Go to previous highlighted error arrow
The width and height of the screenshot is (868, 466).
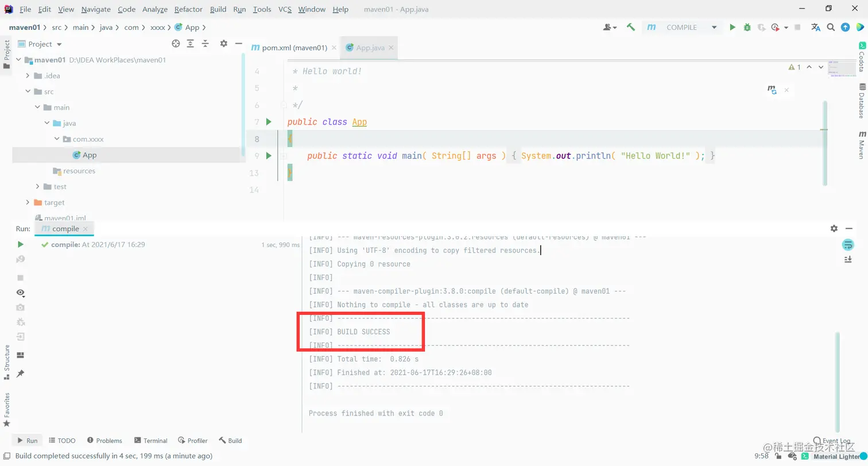point(809,67)
